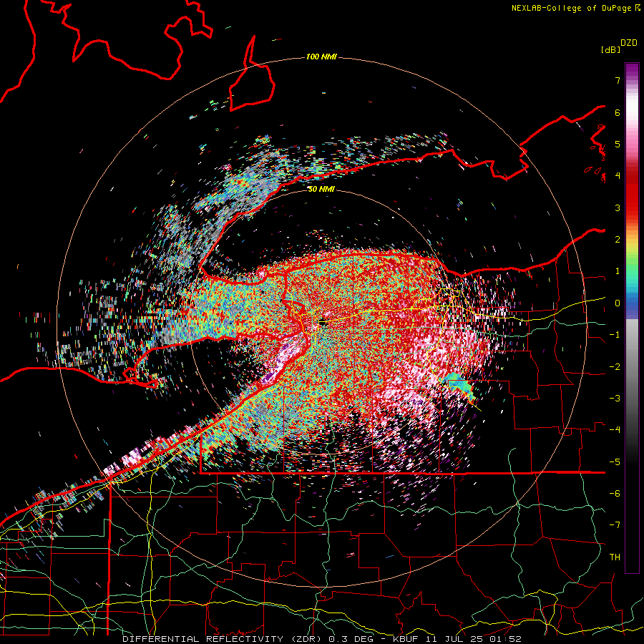Click the 50 NMI range ring label
This screenshot has height=644, width=644.
tap(321, 189)
